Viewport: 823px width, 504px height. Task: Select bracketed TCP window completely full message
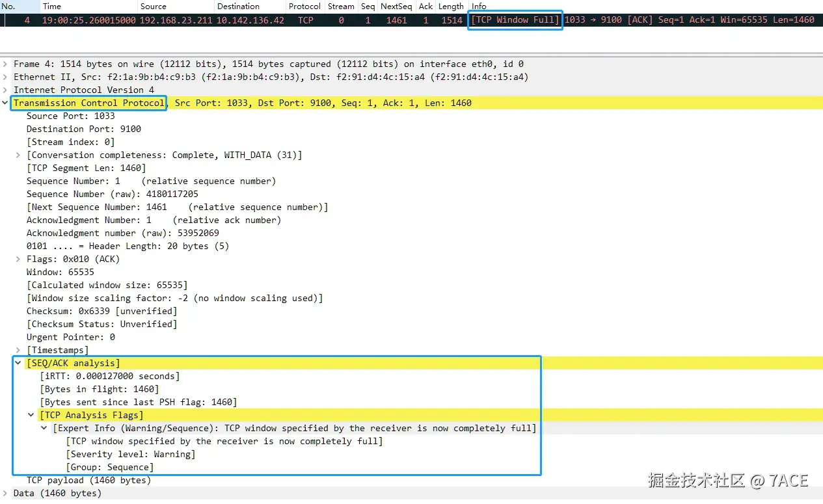click(224, 441)
